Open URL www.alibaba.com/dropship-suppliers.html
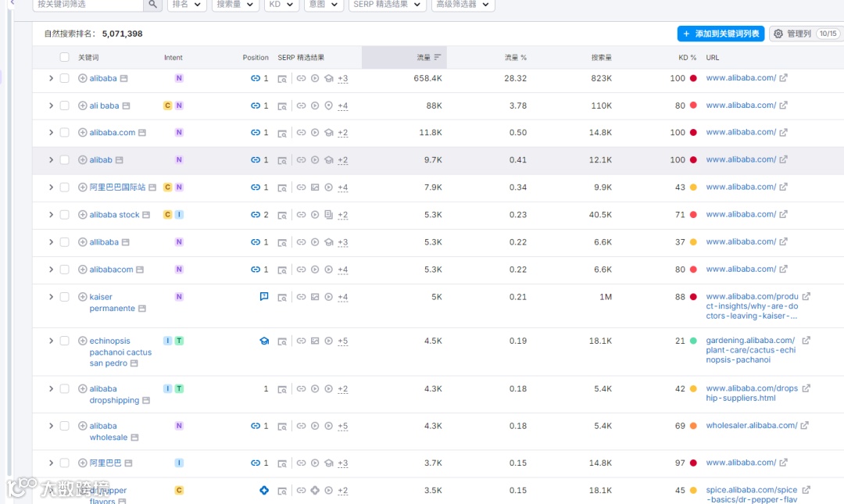 click(752, 393)
